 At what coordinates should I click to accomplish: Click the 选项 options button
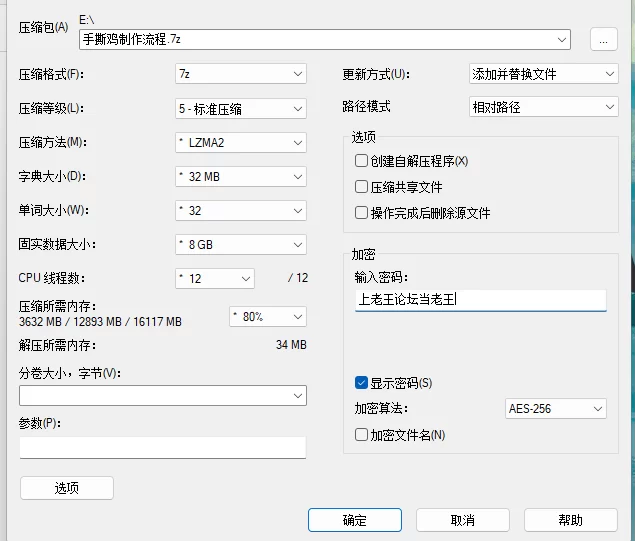(67, 488)
